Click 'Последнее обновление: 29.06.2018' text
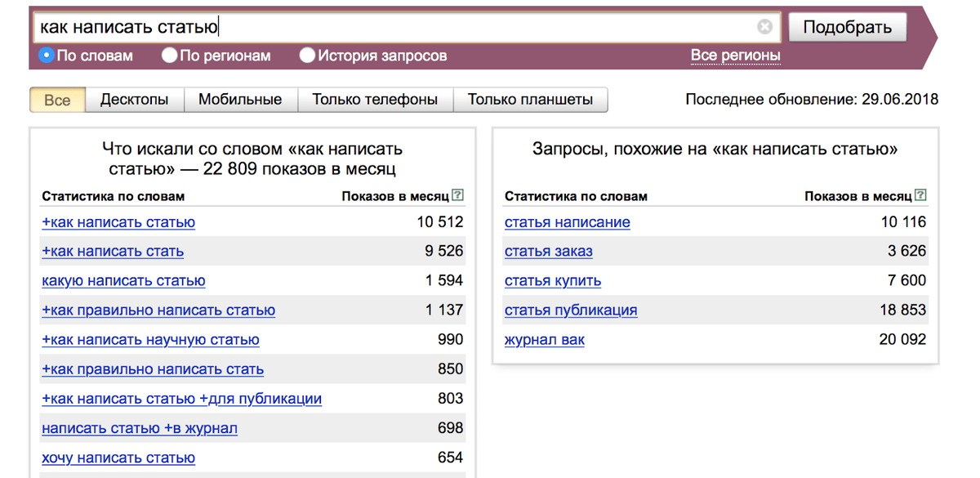Viewport: 980px width, 478px height. point(812,100)
